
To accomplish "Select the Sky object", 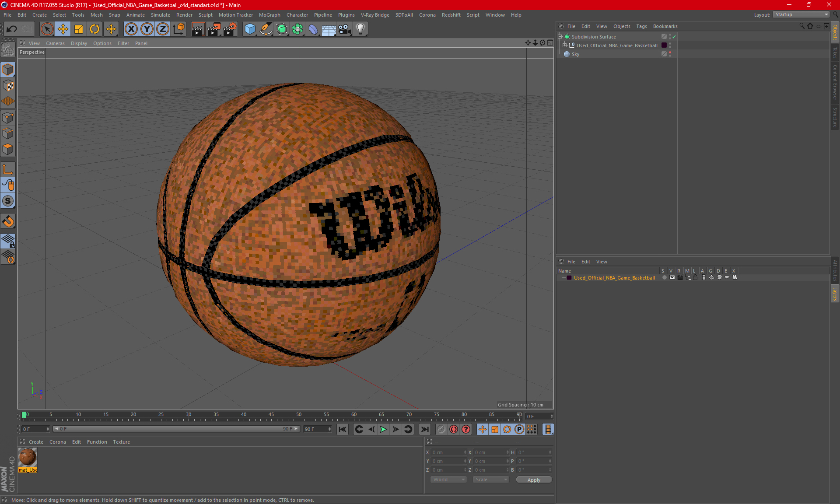I will point(575,54).
